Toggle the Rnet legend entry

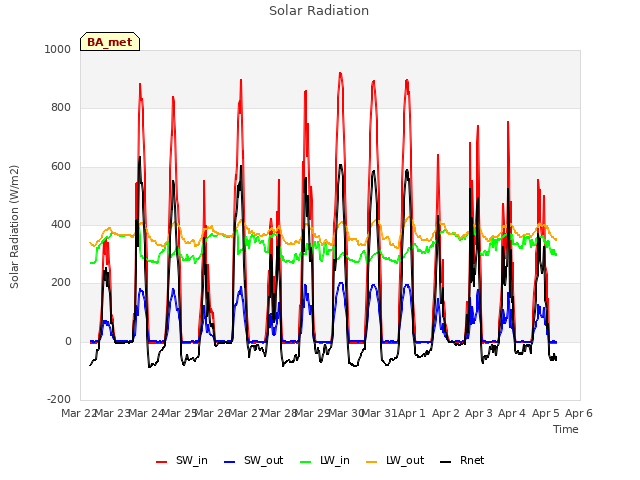pyautogui.click(x=462, y=460)
